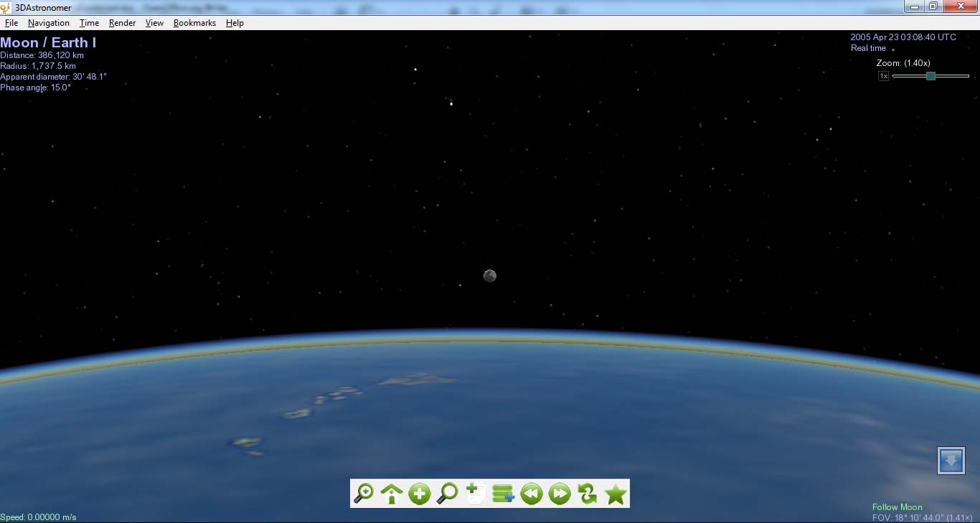Click the 'Follow Moon' status text
Screen dimensions: 980x523
tap(897, 507)
